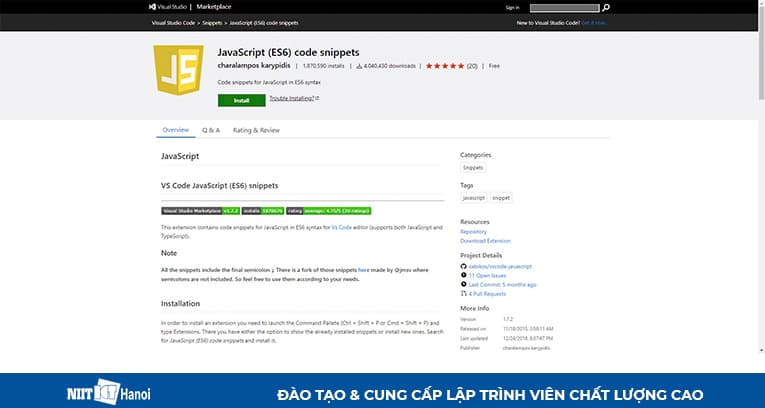Open xabikos/vscode-javascript project link
765x408 pixels.
500,266
